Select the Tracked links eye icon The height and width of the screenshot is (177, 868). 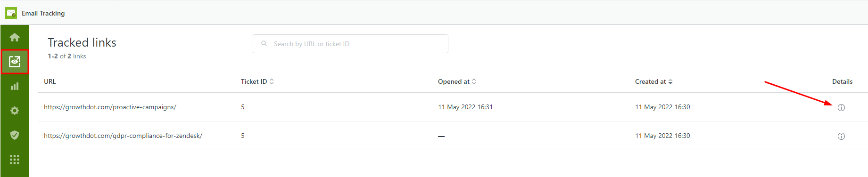point(15,62)
